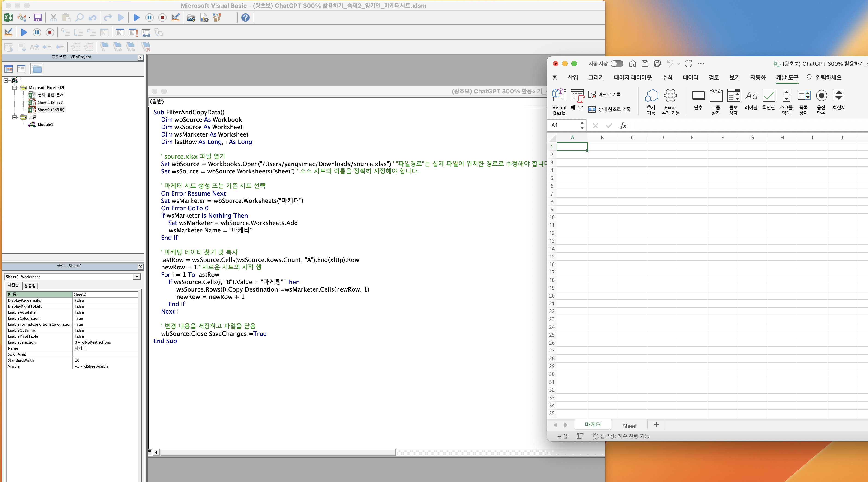
Task: Open the 수식 ribbon tab in Excel
Action: (x=667, y=77)
